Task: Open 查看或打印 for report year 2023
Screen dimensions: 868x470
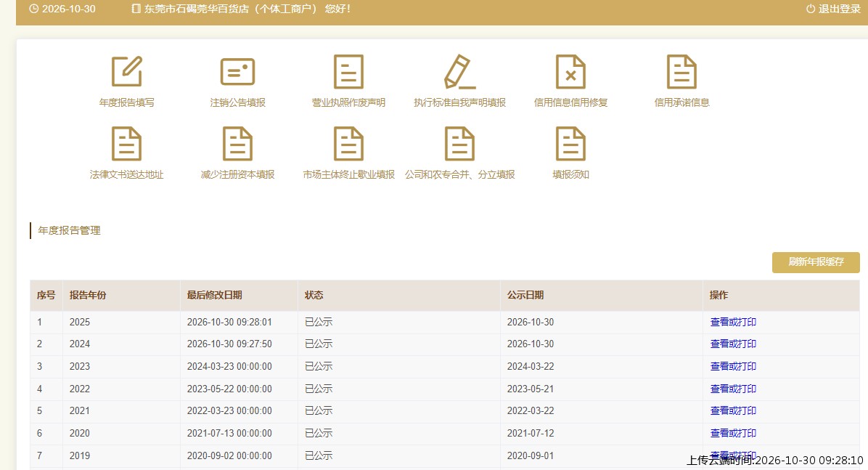Action: pos(733,366)
